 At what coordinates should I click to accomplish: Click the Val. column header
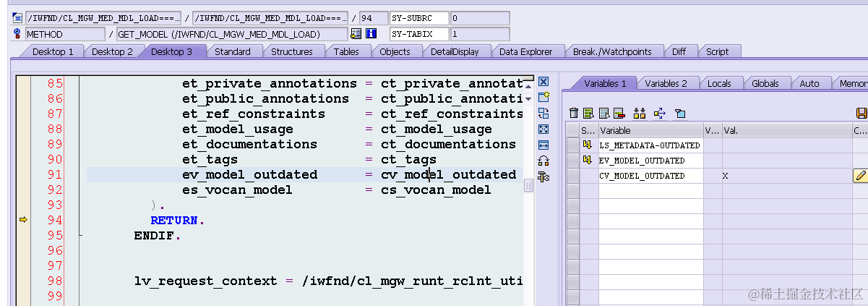tap(786, 130)
